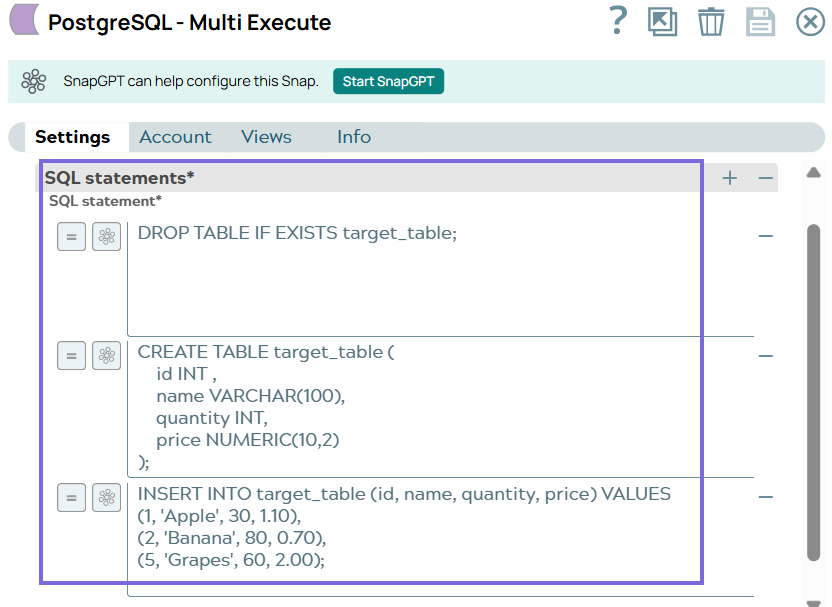Toggle expression for DROP TABLE statement
Screen dimensions: 832x607
coord(72,237)
